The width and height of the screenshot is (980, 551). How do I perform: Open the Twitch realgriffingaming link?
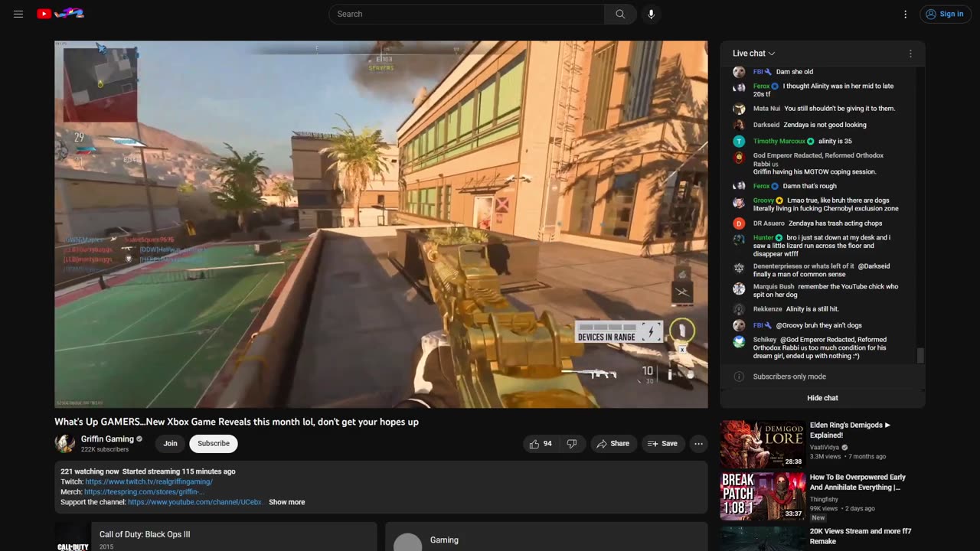coord(149,482)
